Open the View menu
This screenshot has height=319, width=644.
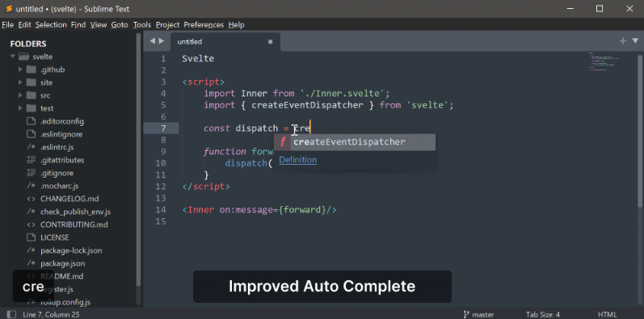pos(99,25)
